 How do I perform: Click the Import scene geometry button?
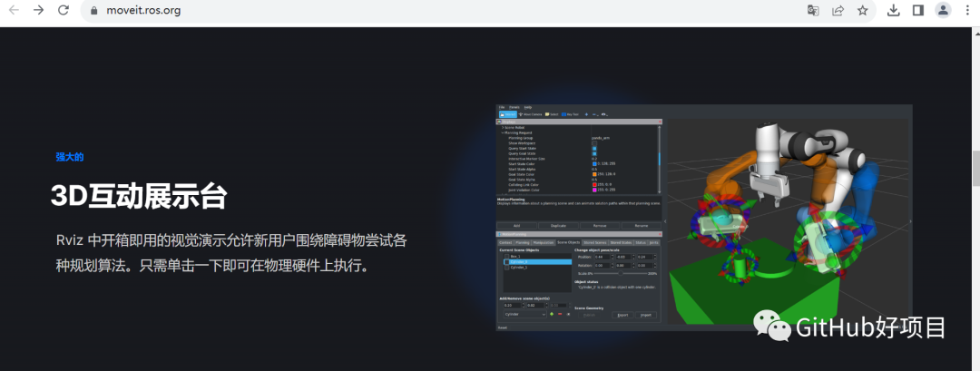[646, 315]
